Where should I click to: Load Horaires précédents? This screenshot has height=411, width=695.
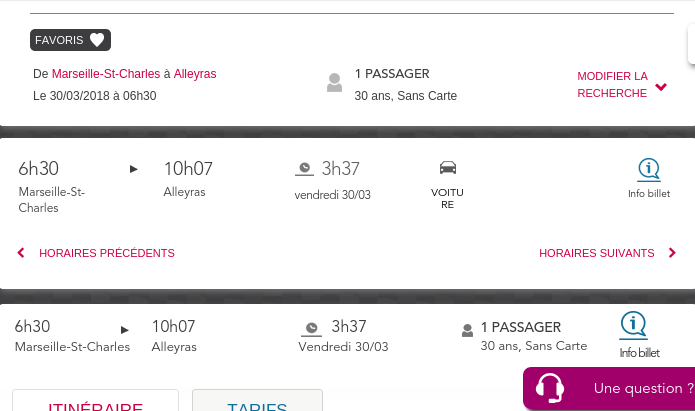(96, 253)
